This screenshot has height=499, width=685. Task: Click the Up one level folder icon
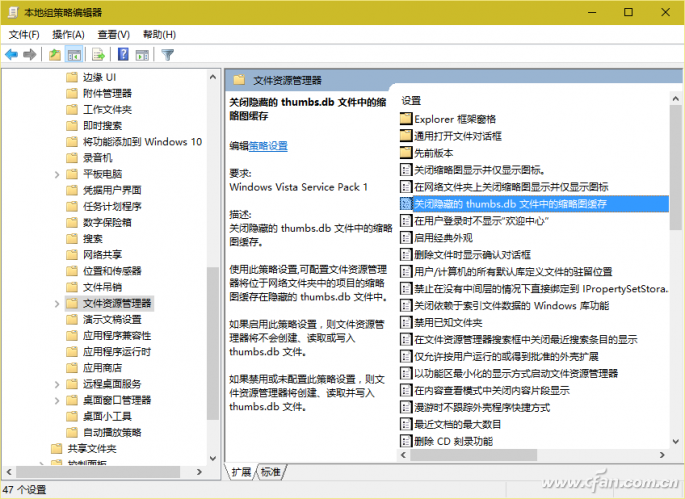pyautogui.click(x=55, y=55)
